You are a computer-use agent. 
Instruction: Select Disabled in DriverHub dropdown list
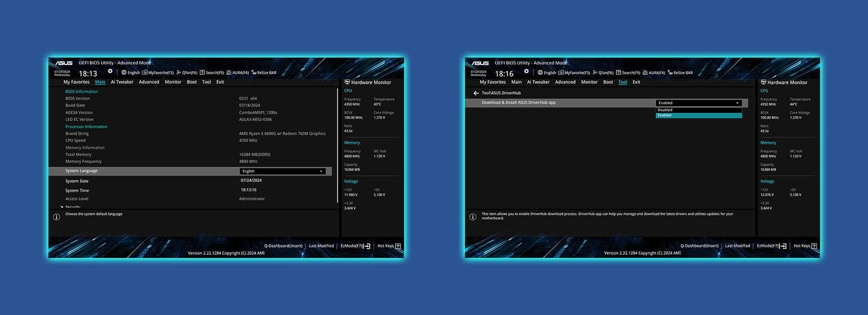point(699,110)
